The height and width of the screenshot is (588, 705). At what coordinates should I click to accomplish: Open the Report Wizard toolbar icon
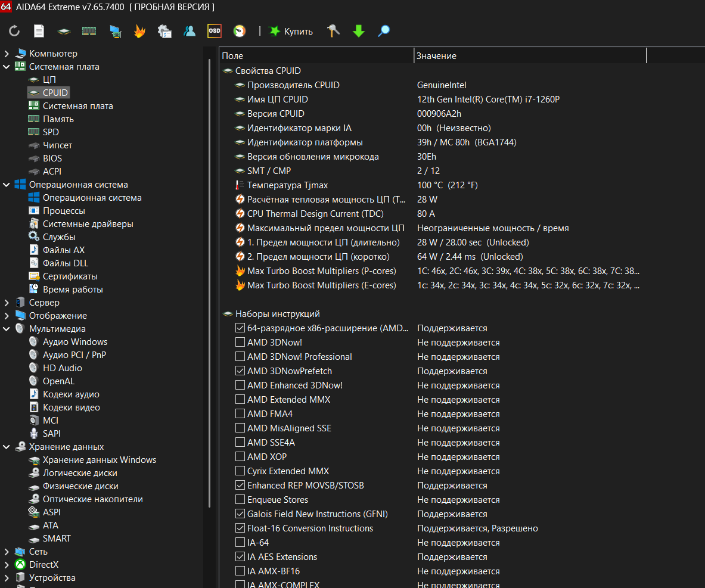click(x=164, y=31)
